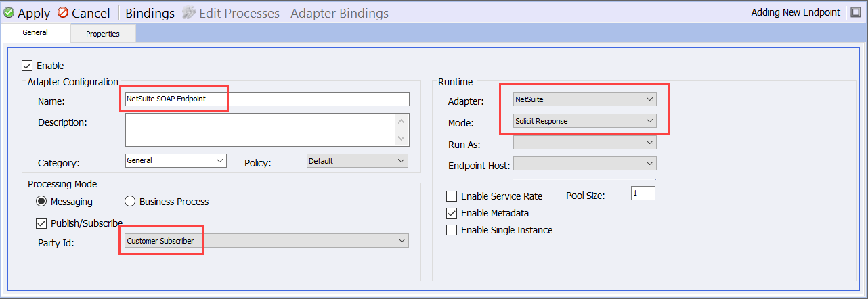
Task: Tick the Enable Single Instance checkbox
Action: click(452, 230)
